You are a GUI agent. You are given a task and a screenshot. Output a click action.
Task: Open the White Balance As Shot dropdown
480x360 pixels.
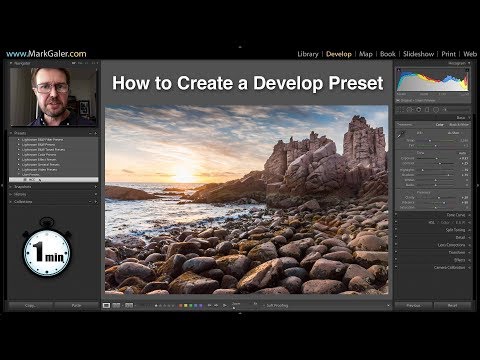tap(455, 133)
